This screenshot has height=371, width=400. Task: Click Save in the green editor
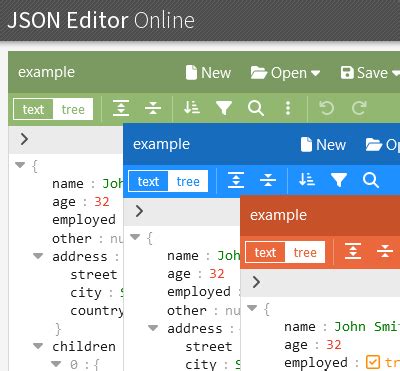point(370,73)
